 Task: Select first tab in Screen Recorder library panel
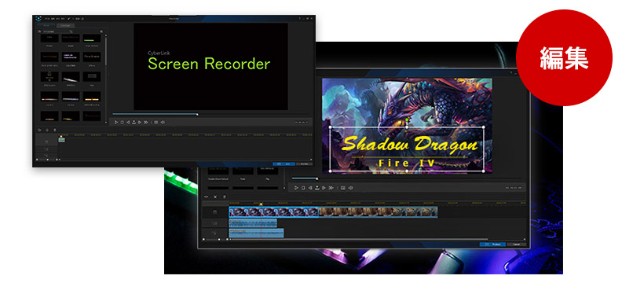(46, 25)
